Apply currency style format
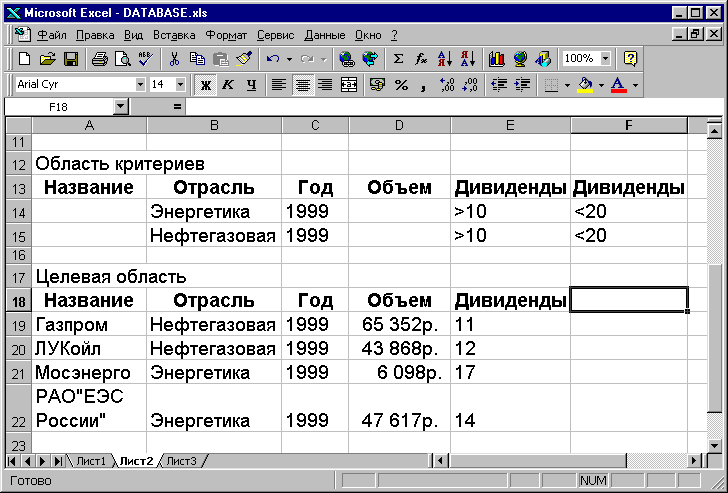Image resolution: width=728 pixels, height=493 pixels. coord(377,84)
